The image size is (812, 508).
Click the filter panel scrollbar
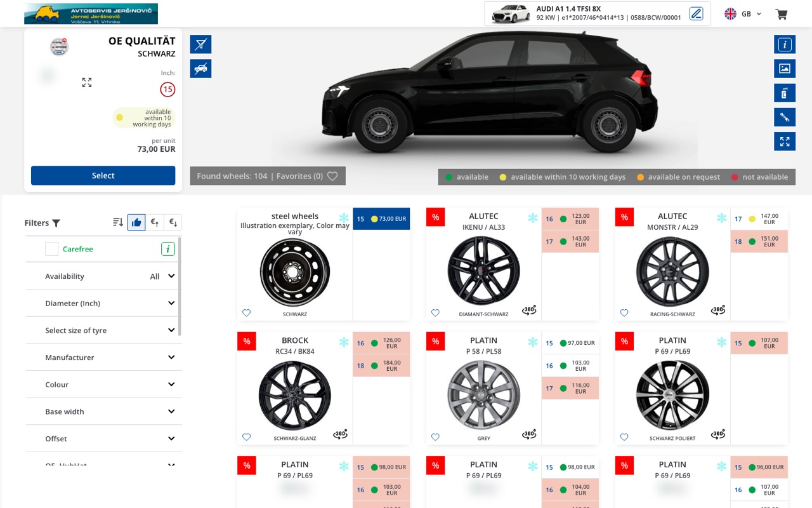pyautogui.click(x=180, y=286)
